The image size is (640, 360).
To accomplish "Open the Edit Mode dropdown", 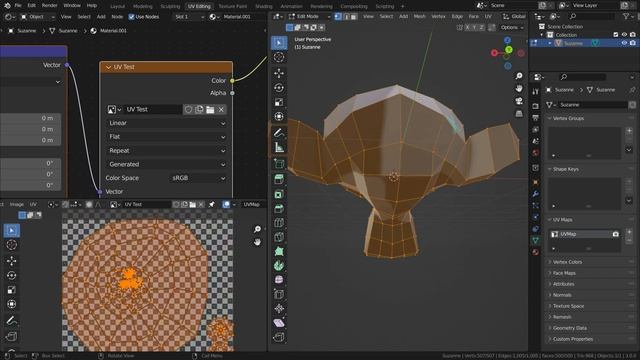I will tap(309, 16).
